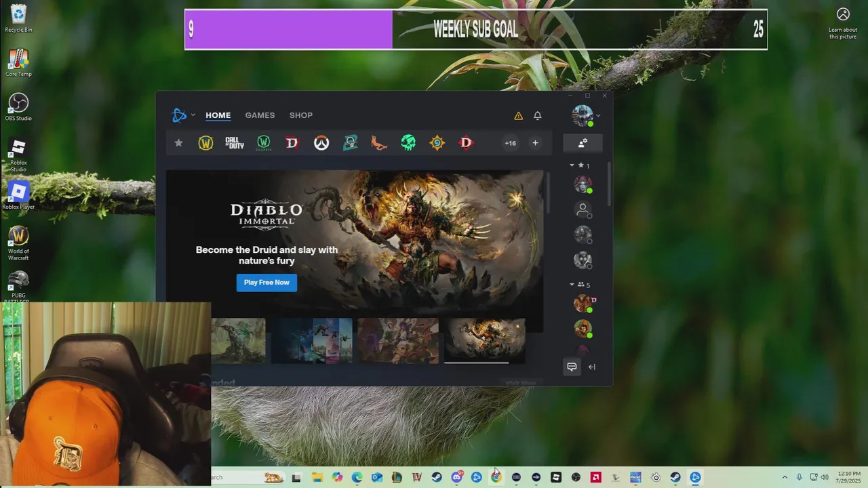
Task: Collapse the favorites friends group
Action: tap(572, 165)
